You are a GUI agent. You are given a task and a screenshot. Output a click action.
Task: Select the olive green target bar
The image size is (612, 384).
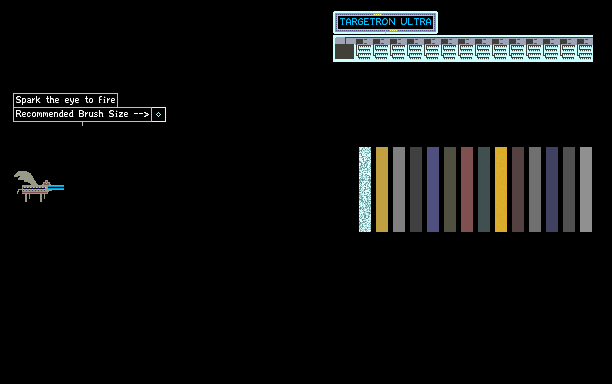coord(450,189)
